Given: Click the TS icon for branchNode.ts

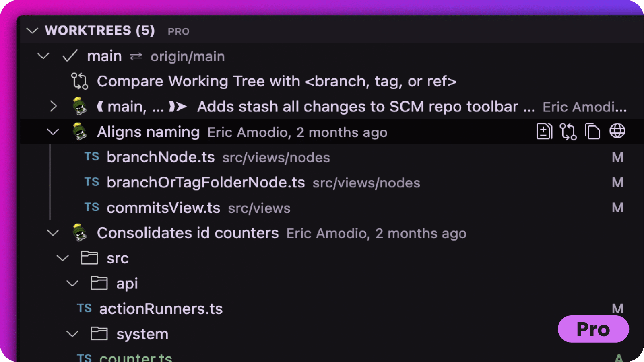Looking at the screenshot, I should coord(92,157).
